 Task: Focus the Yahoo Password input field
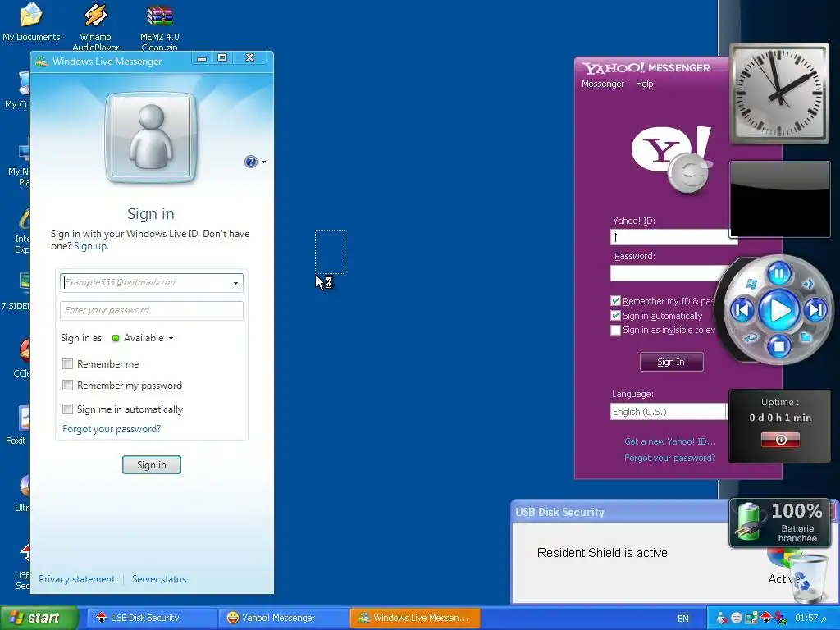pyautogui.click(x=669, y=273)
